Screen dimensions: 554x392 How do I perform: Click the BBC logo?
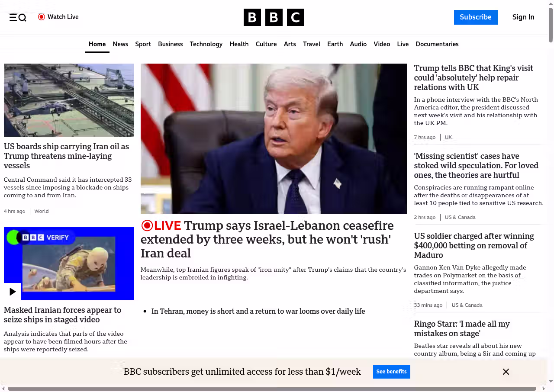click(x=274, y=17)
